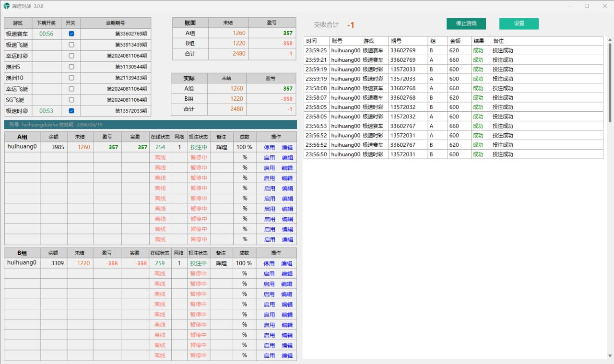
Task: Click 启用 in second row of A组
Action: click(x=269, y=158)
